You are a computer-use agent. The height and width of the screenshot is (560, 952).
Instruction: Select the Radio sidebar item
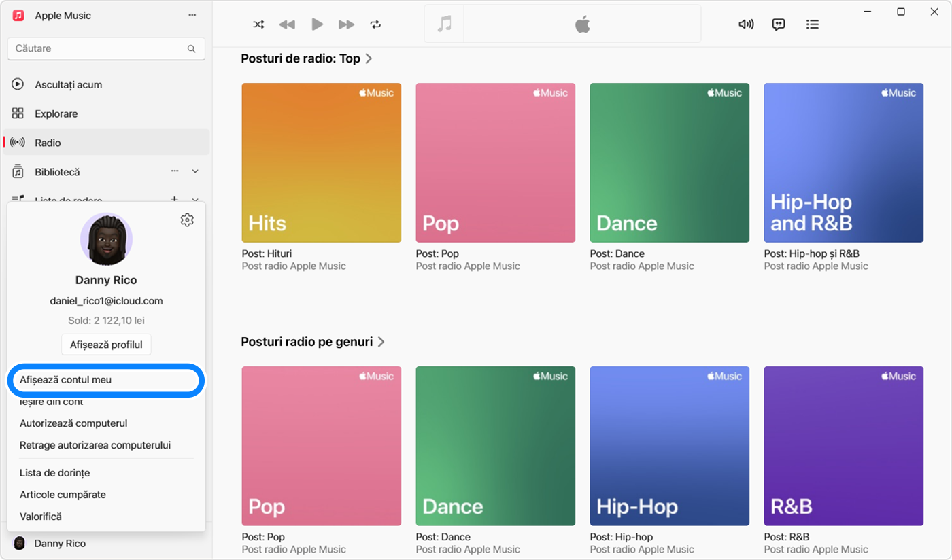coord(106,143)
